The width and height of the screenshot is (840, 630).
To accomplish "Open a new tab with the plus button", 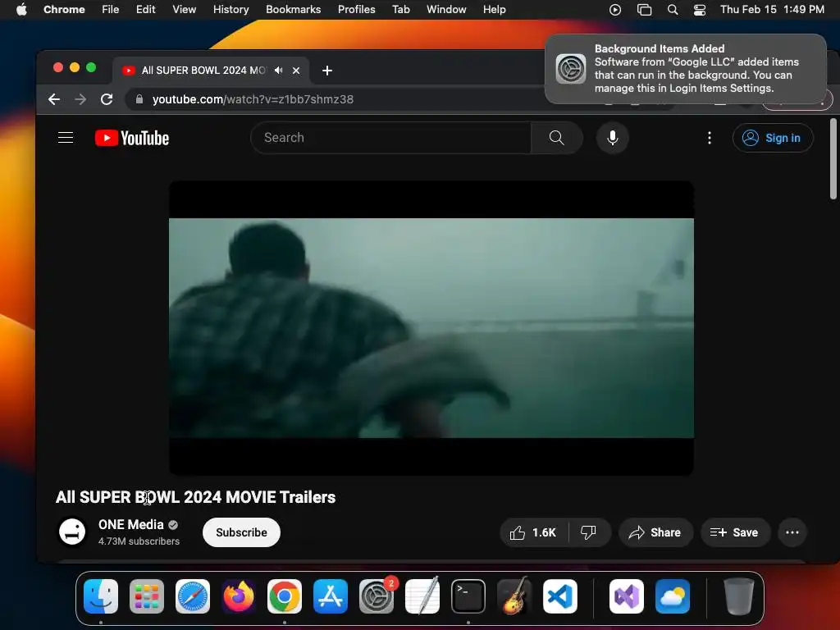I will (x=327, y=71).
